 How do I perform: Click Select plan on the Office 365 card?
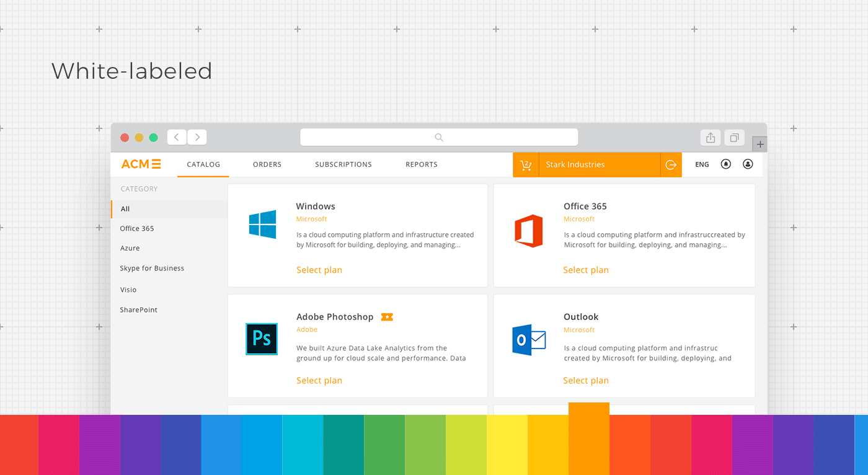pos(586,270)
